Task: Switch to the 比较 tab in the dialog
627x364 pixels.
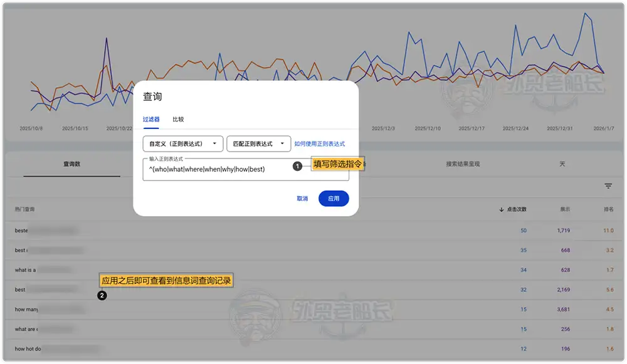Action: click(x=178, y=119)
